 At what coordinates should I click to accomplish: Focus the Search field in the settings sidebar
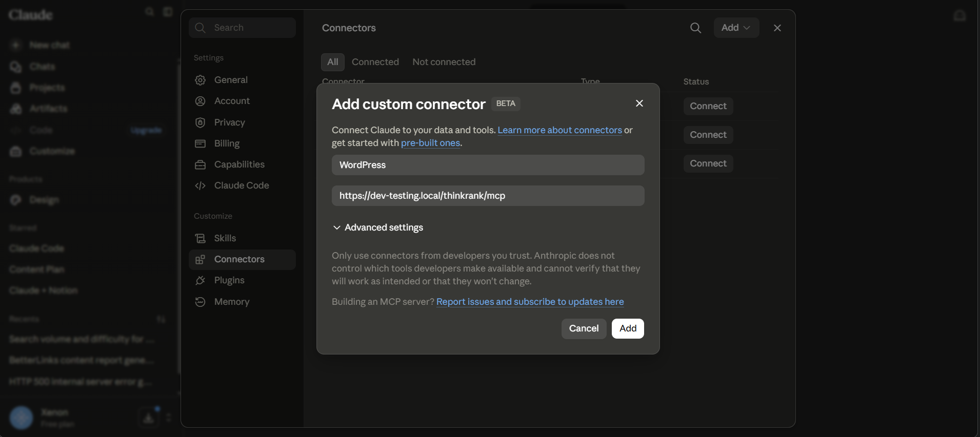242,28
